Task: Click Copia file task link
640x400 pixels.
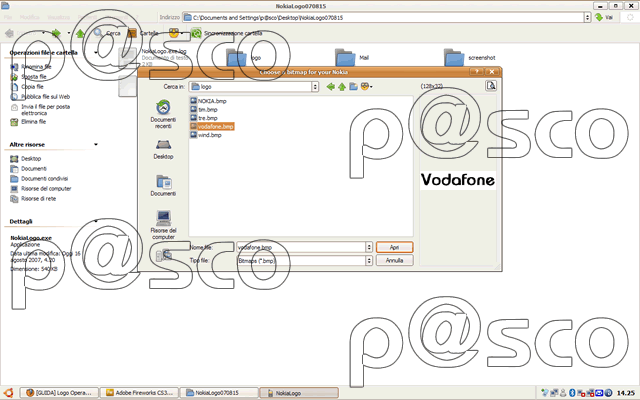Action: [27, 87]
